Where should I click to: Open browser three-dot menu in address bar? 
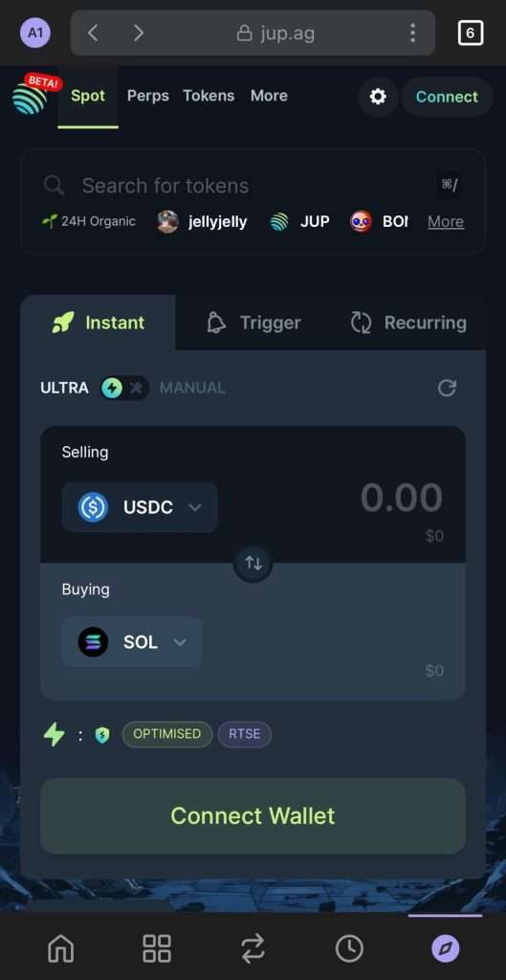412,33
